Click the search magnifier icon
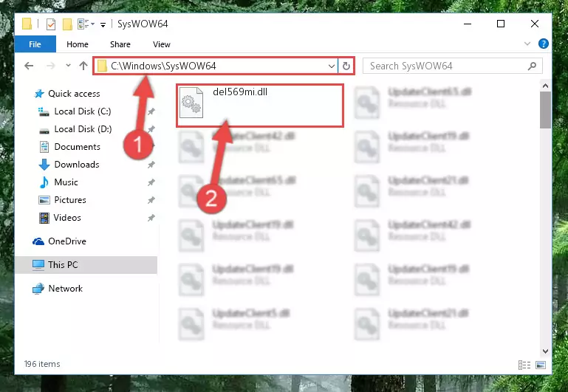This screenshot has height=392, width=568. coord(532,66)
